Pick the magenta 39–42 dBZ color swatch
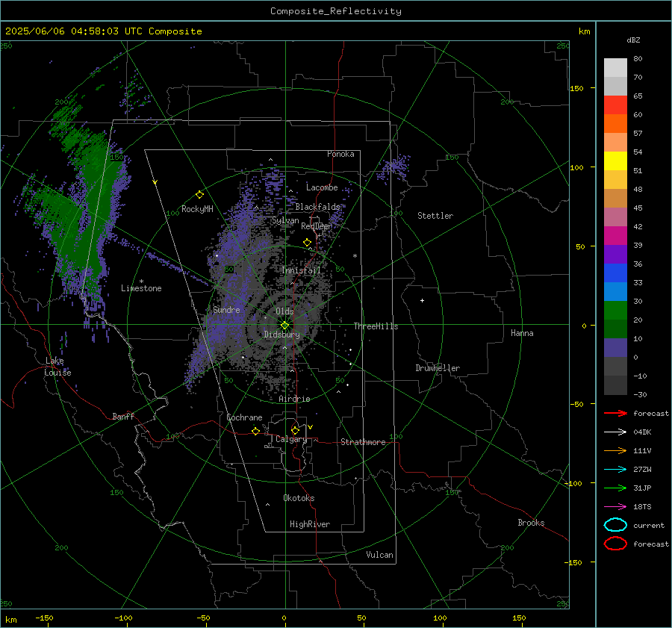This screenshot has width=672, height=628. (615, 236)
